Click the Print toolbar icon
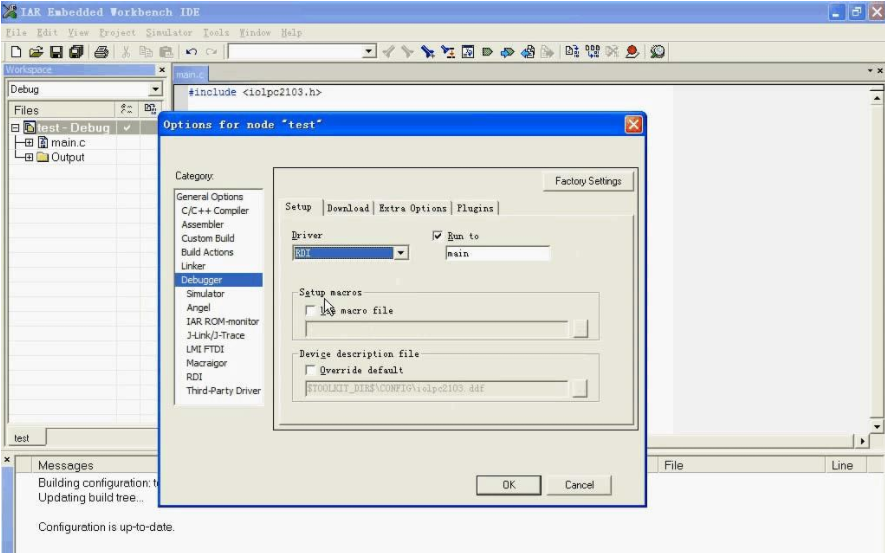Screen dimensions: 885x553 101,52
